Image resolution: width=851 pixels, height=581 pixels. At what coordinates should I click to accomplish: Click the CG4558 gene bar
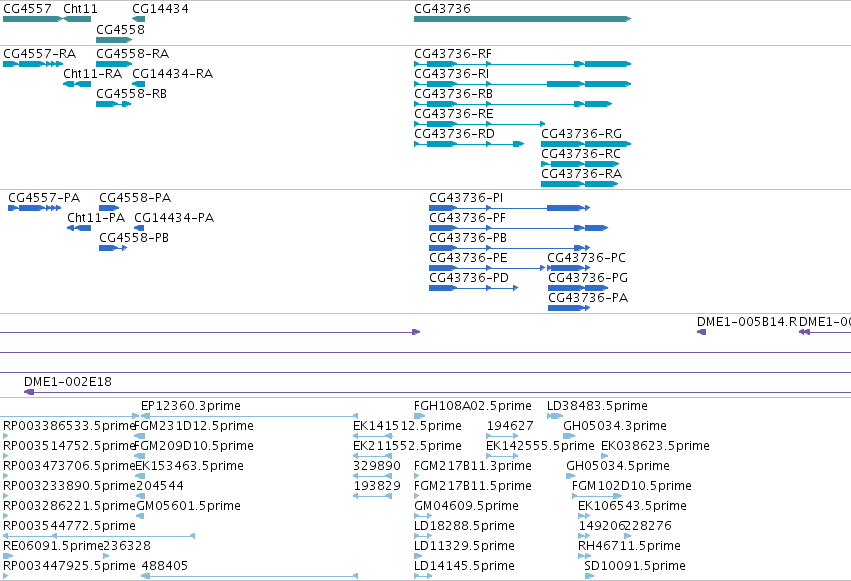[x=114, y=40]
